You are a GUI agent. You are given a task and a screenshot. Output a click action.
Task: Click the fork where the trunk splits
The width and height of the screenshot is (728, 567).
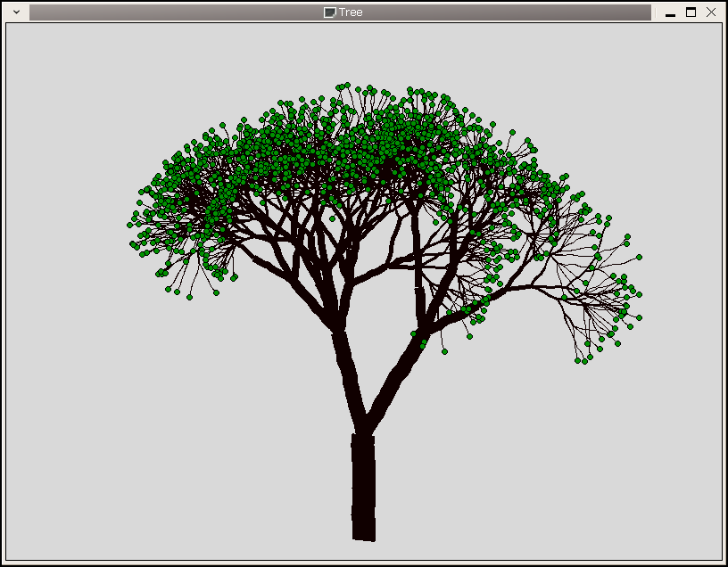point(363,428)
